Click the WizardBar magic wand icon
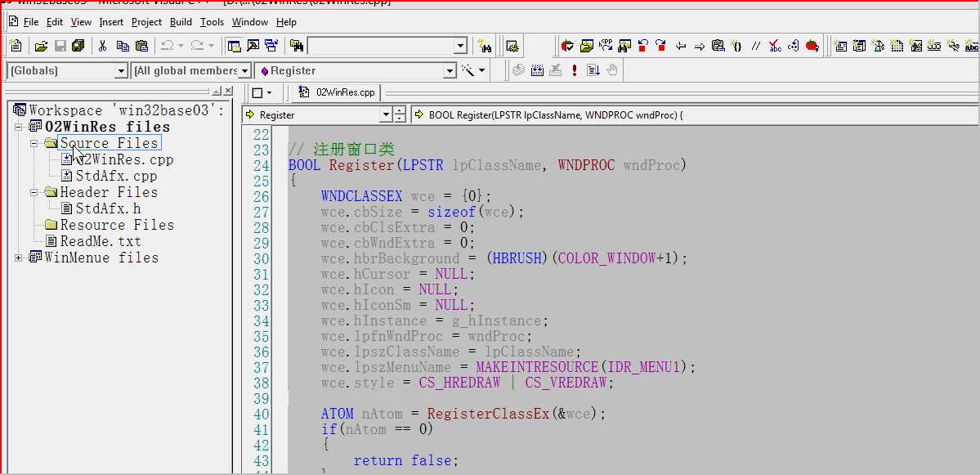The height and width of the screenshot is (475, 980). tap(468, 70)
